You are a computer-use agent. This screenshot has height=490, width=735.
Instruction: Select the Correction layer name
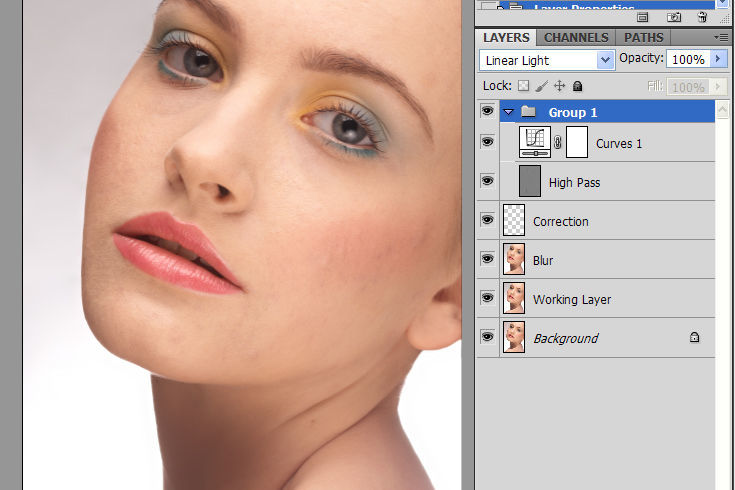click(x=561, y=221)
